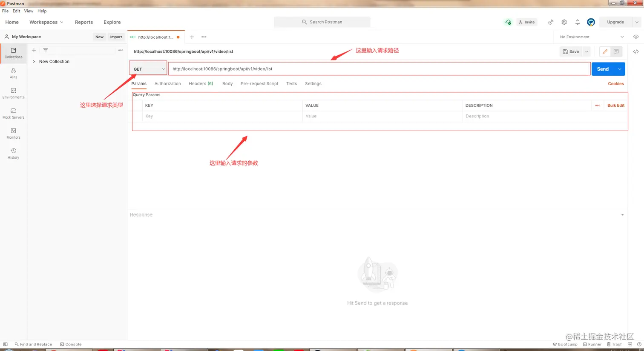Open the code snippet icon

(636, 51)
